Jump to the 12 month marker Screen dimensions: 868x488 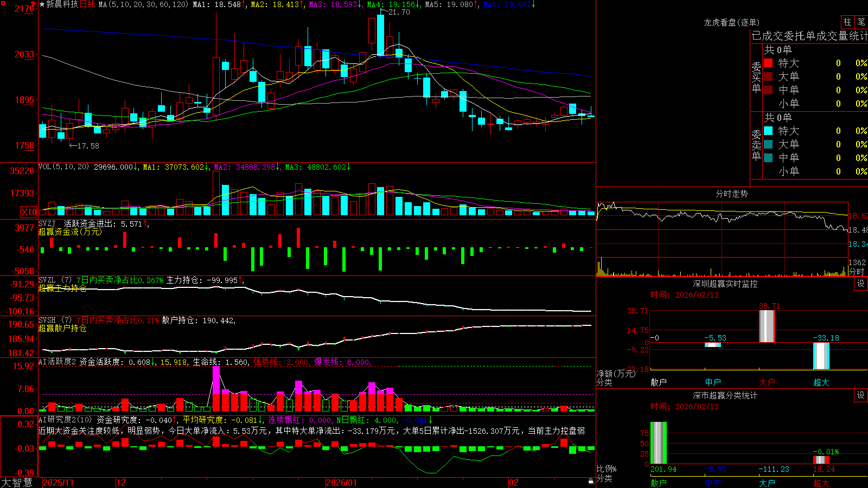tap(121, 483)
